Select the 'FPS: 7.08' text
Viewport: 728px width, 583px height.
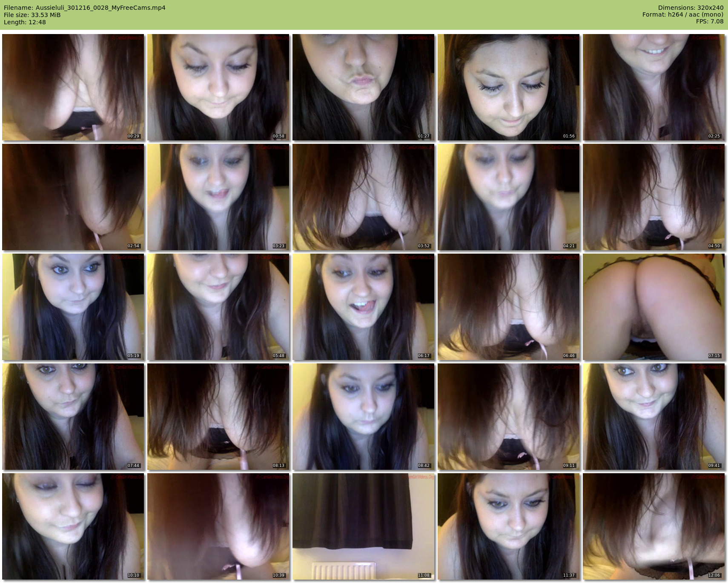[x=710, y=22]
